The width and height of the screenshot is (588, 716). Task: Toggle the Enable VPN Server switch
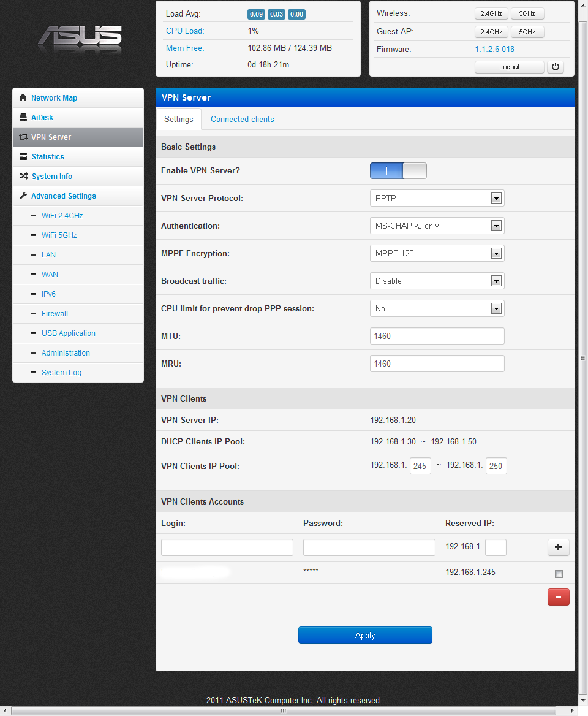pos(398,171)
